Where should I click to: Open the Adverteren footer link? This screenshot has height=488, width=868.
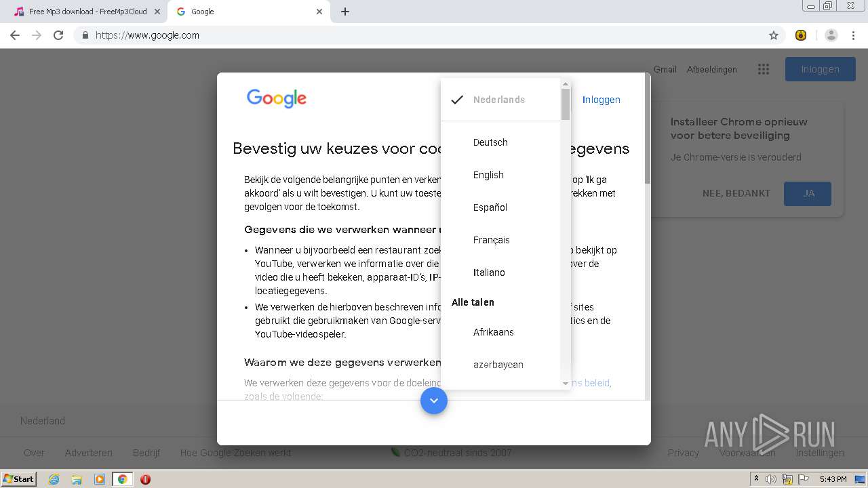pyautogui.click(x=89, y=453)
